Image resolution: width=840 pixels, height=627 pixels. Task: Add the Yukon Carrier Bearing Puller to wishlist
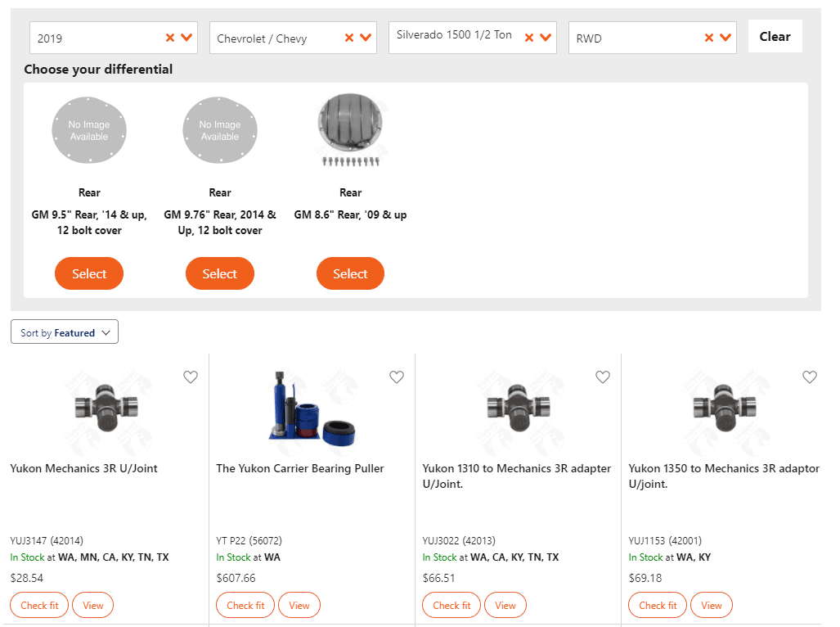click(397, 377)
